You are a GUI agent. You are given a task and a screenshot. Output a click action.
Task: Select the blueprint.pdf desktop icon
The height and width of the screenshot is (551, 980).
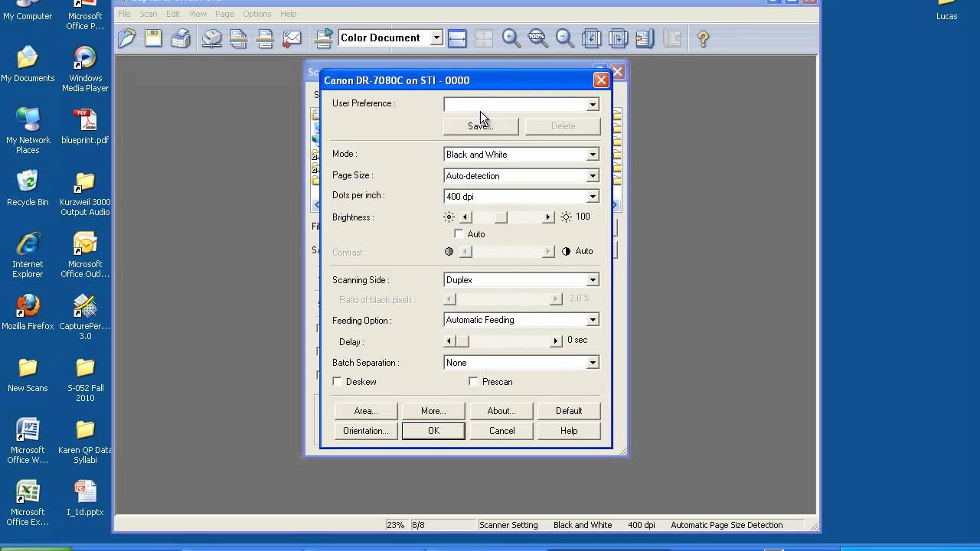(x=85, y=126)
